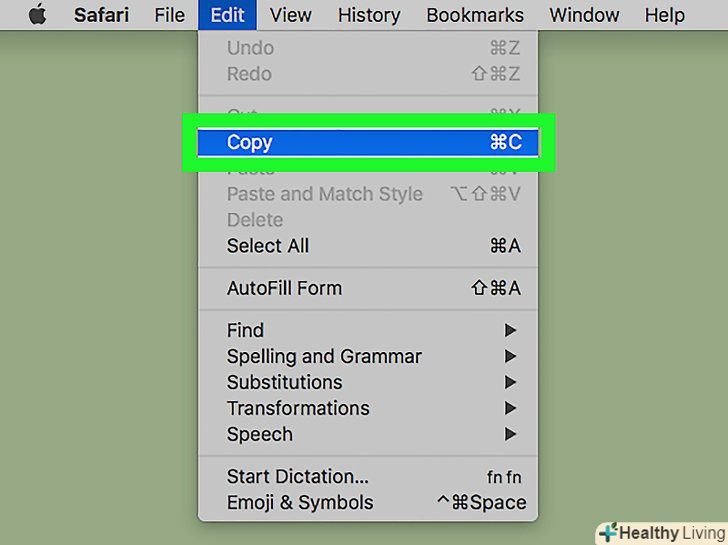
Task: Open the Window menu
Action: (585, 15)
